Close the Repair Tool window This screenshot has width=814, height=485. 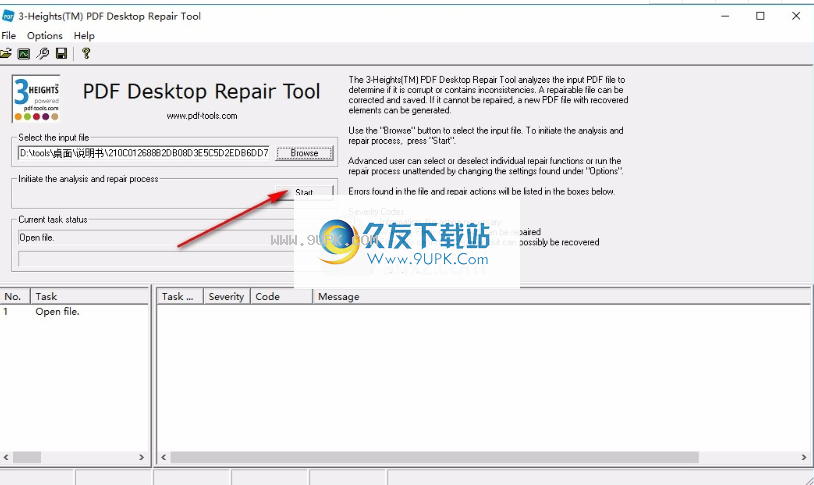coord(796,16)
